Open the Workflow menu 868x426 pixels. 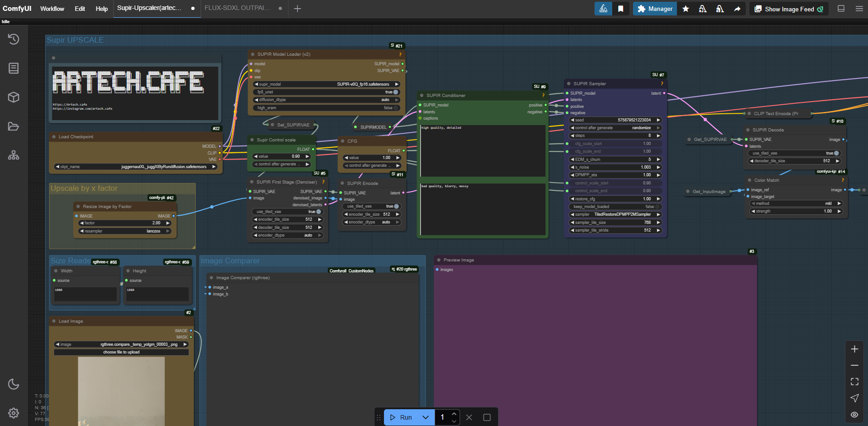[x=52, y=9]
